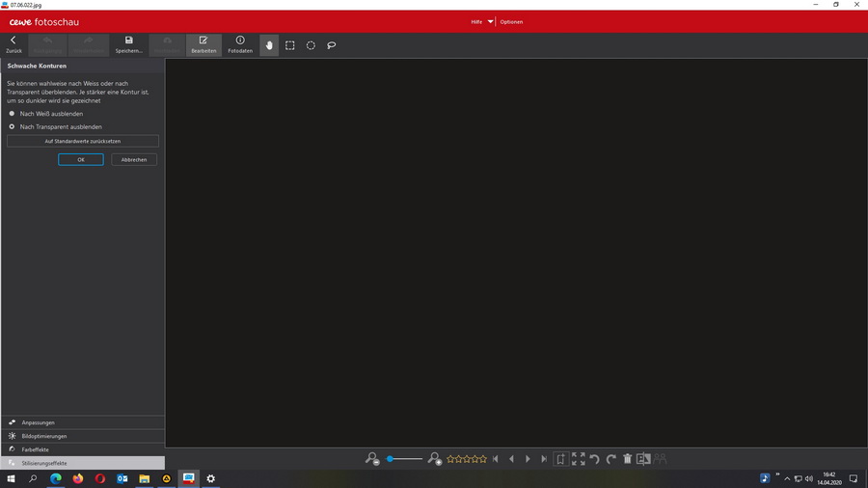Open the Optionen menu
Screen dimensions: 868x488
coord(511,22)
